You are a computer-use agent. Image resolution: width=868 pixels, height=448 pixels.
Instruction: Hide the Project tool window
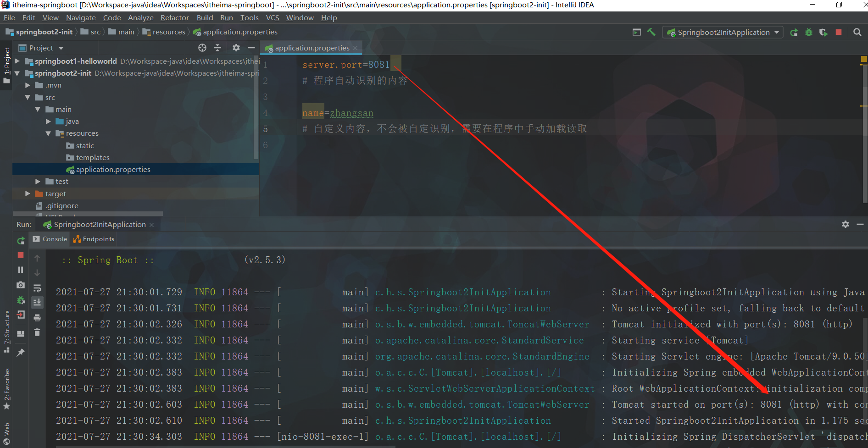pos(251,48)
